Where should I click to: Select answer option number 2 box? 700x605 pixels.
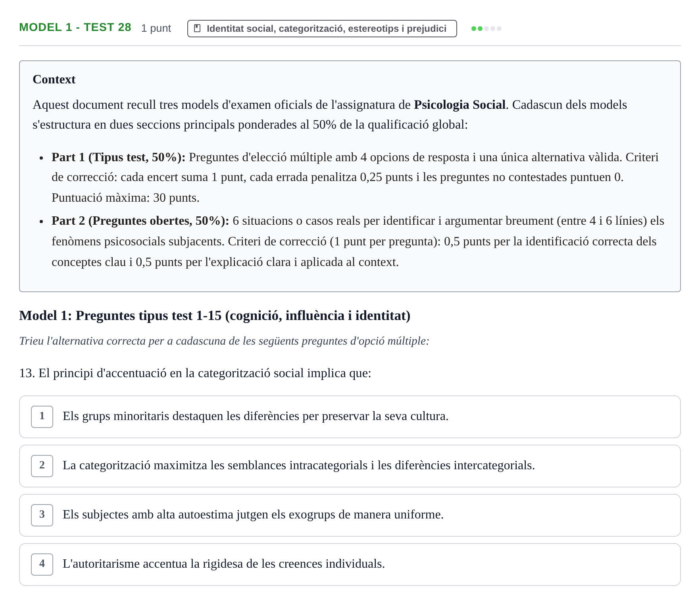(42, 466)
